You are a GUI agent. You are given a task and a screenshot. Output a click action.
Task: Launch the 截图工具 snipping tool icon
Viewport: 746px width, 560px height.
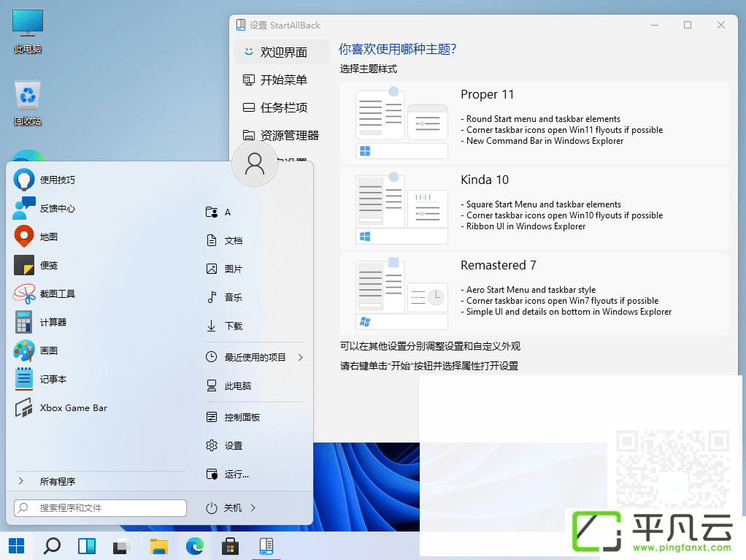pos(24,294)
